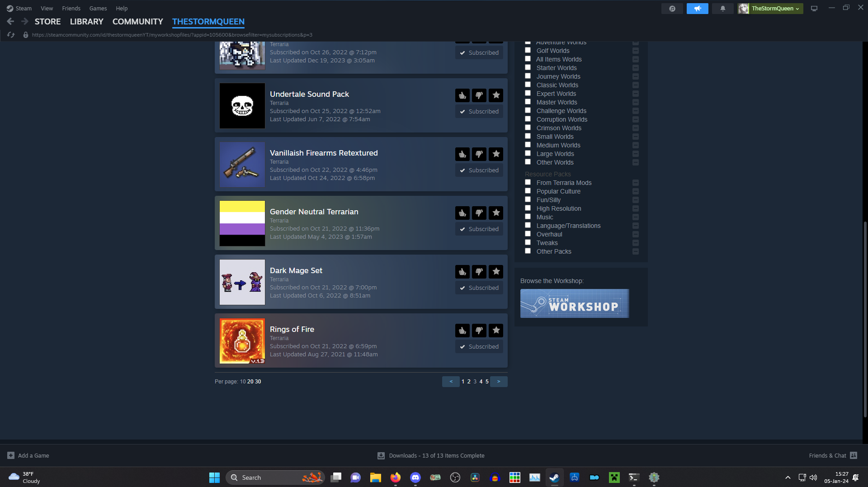Tick the Music resource pack checkbox
868x487 pixels.
coord(528,217)
